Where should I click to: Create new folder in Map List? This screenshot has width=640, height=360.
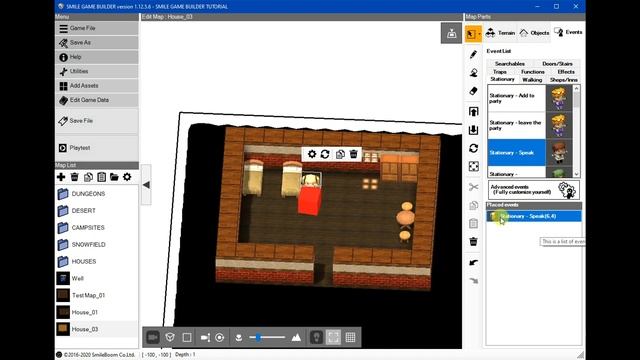(114, 177)
